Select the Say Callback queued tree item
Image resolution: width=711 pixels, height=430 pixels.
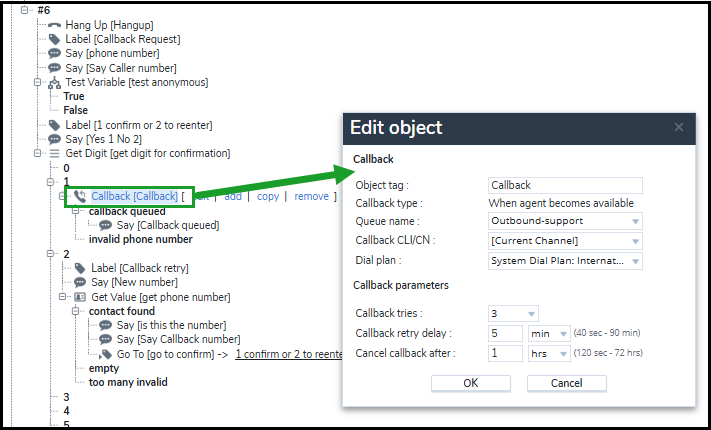tap(168, 225)
